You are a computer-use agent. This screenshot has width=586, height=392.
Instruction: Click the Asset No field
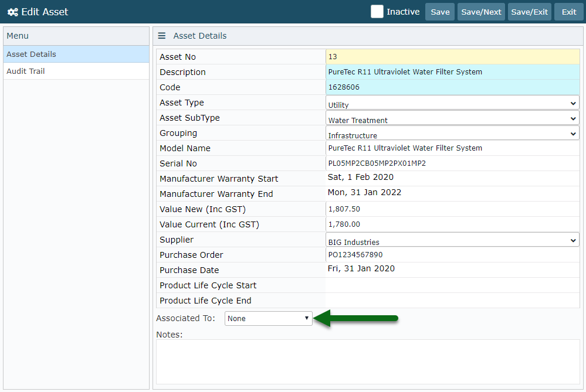453,57
